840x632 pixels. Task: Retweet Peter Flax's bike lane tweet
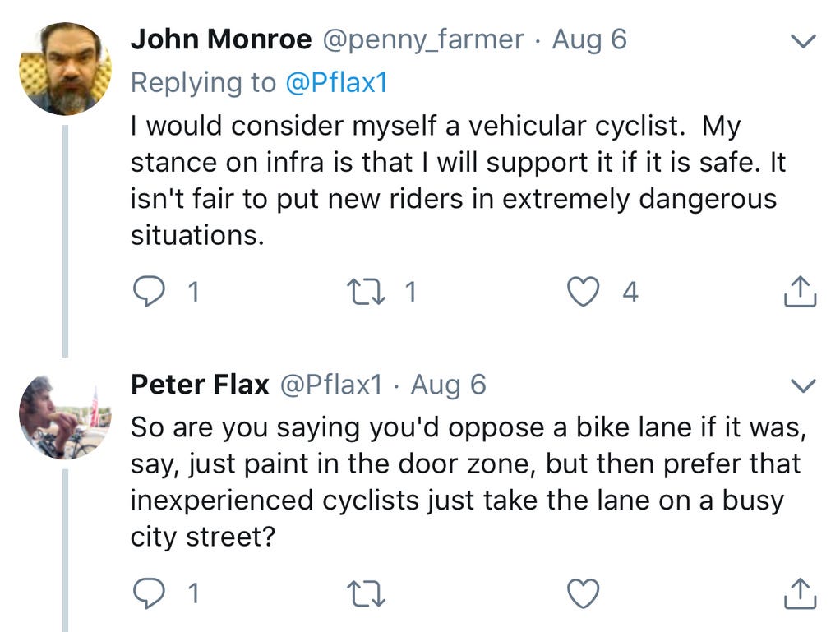click(x=367, y=594)
